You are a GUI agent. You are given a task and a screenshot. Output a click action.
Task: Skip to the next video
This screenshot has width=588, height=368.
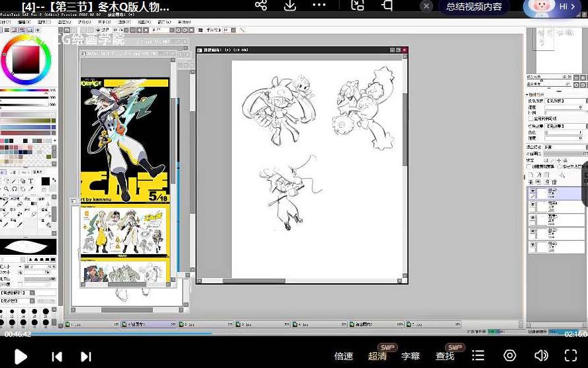[x=85, y=356]
